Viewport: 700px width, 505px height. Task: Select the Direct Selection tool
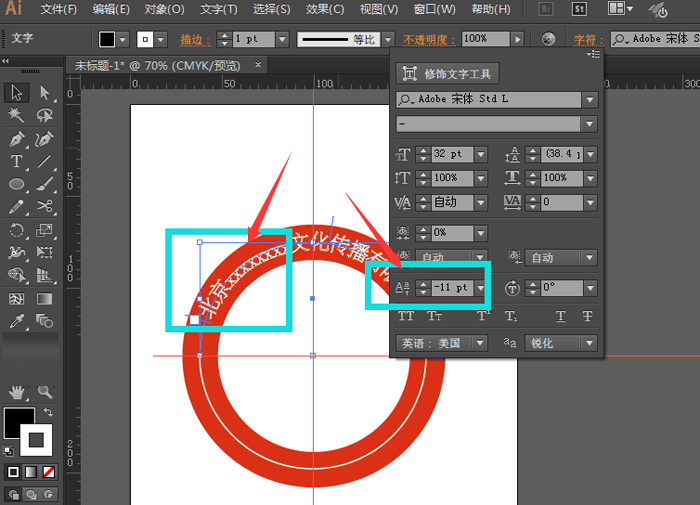pyautogui.click(x=45, y=93)
